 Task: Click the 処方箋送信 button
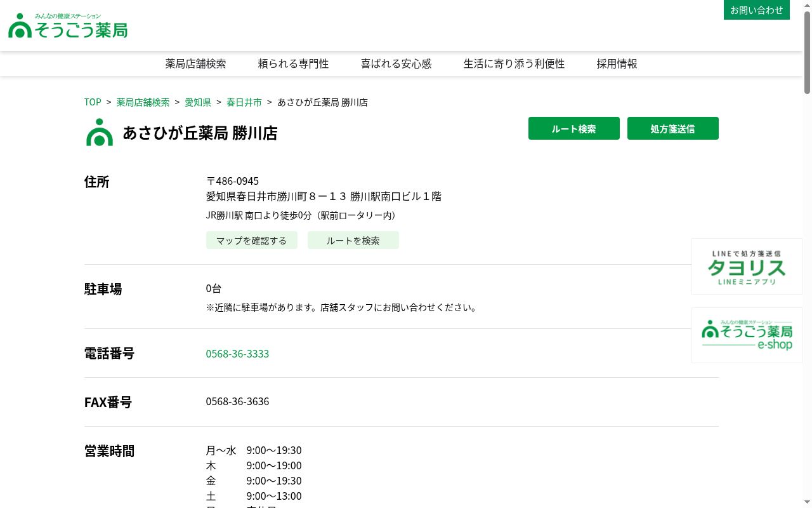coord(673,128)
